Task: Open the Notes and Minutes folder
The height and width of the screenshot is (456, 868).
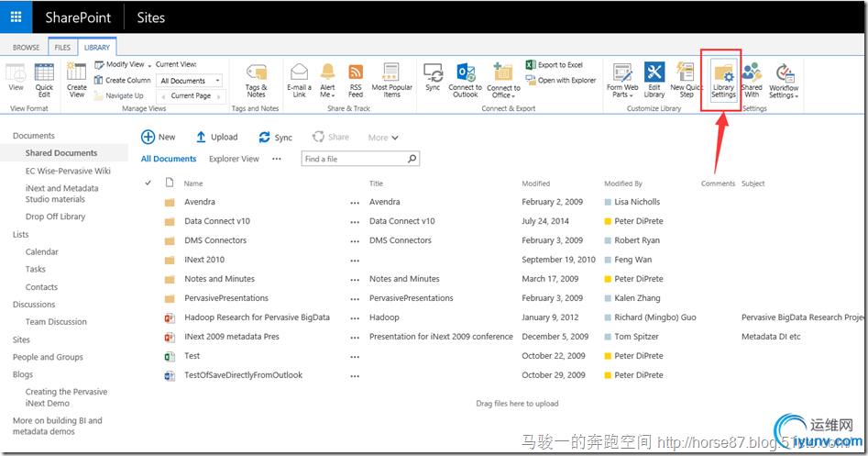Action: click(x=219, y=279)
